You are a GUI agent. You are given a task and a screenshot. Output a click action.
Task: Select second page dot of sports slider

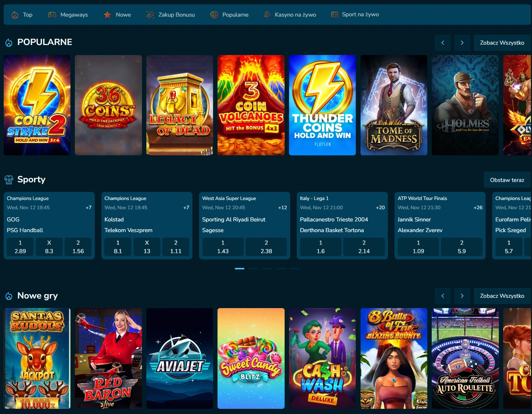tap(253, 269)
